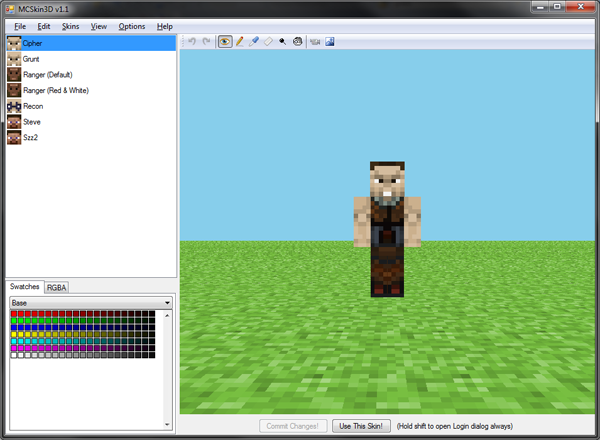Toggle the eye view-mode tool

pos(225,42)
